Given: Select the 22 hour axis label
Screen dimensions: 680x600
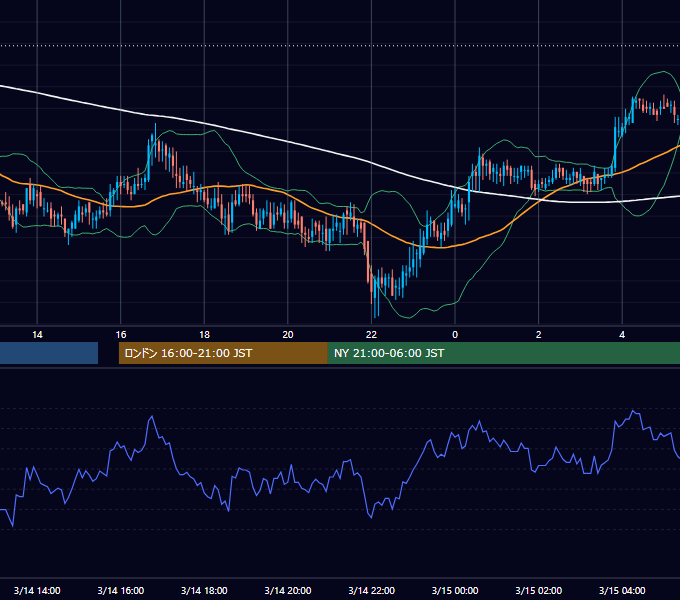Looking at the screenshot, I should [371, 335].
